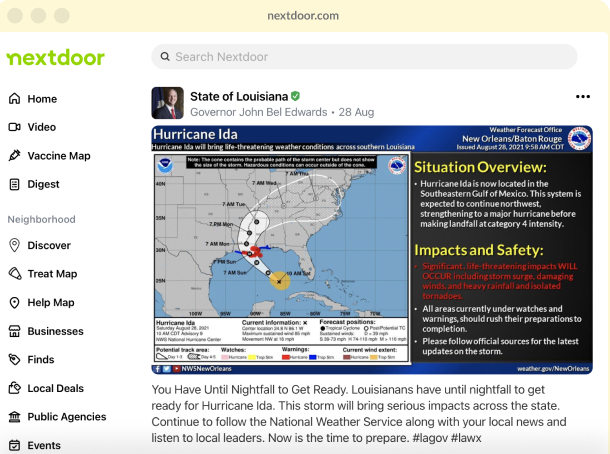Click the Finds tag icon
Image resolution: width=610 pixels, height=454 pixels.
tap(14, 359)
